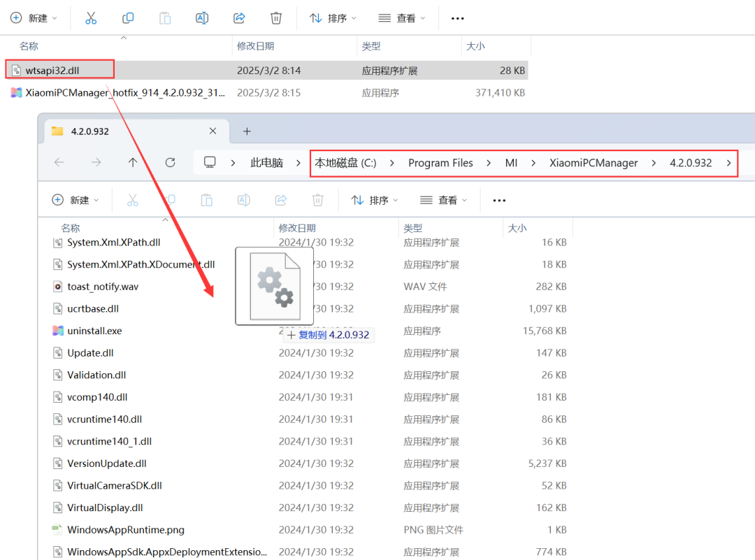755x560 pixels.
Task: Select the Validation.dll file
Action: (x=96, y=375)
